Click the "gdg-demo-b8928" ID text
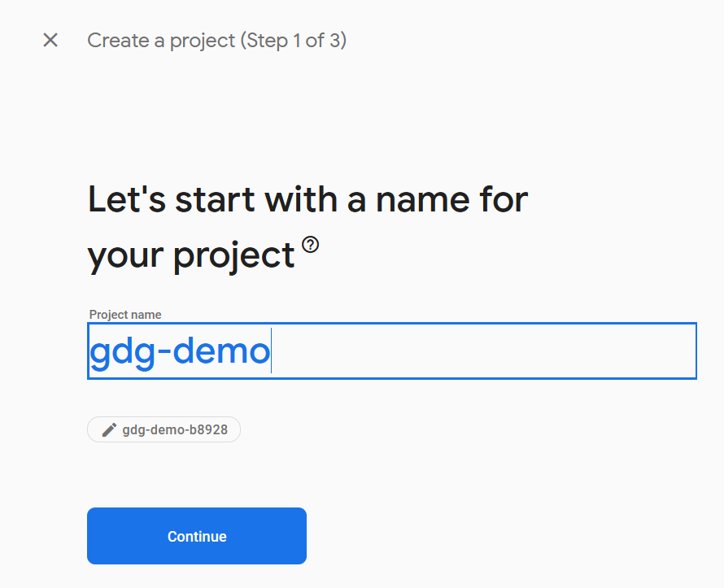This screenshot has height=588, width=724. click(x=175, y=429)
